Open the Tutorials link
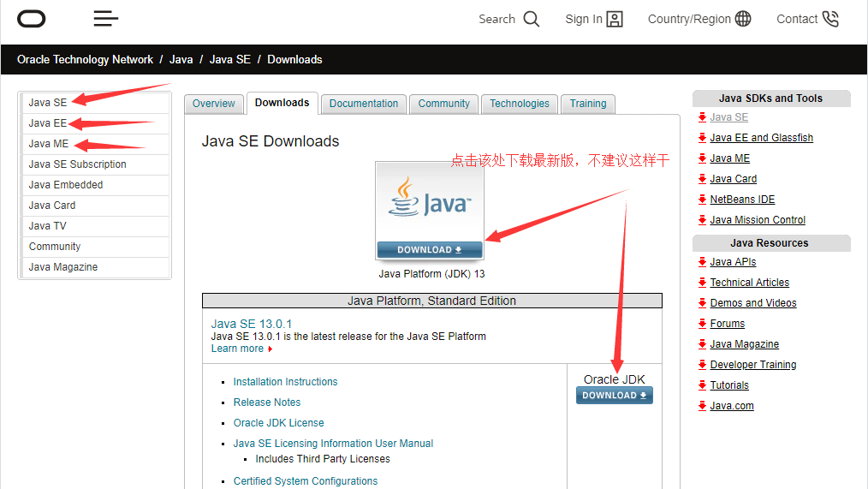The height and width of the screenshot is (489, 868). [x=729, y=385]
